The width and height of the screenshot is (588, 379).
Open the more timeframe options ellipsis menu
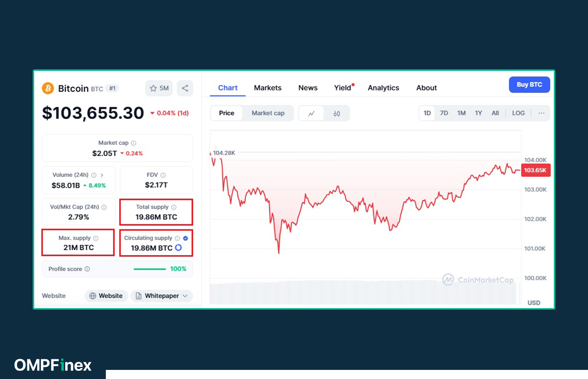pyautogui.click(x=541, y=113)
